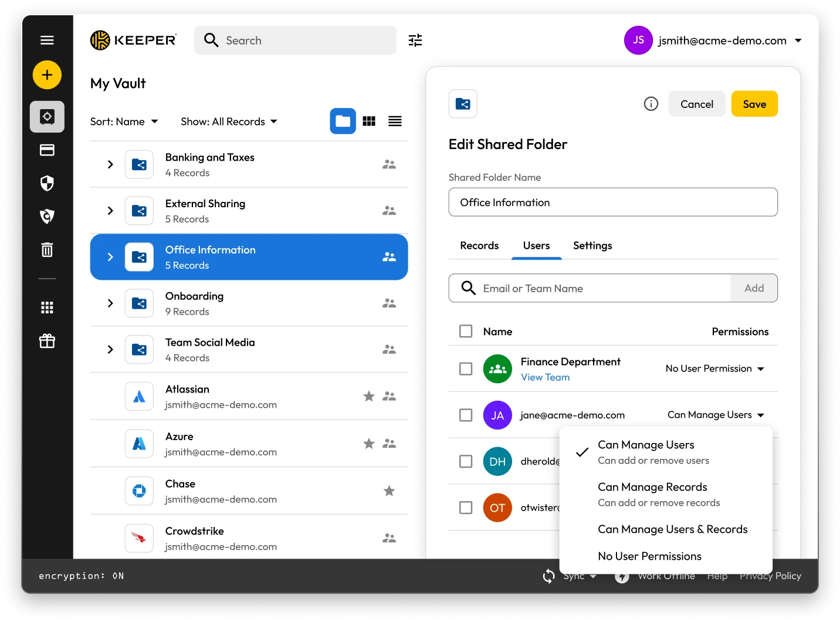Click the favorite star on Azure
Screen dimensions: 840x622
(x=369, y=444)
